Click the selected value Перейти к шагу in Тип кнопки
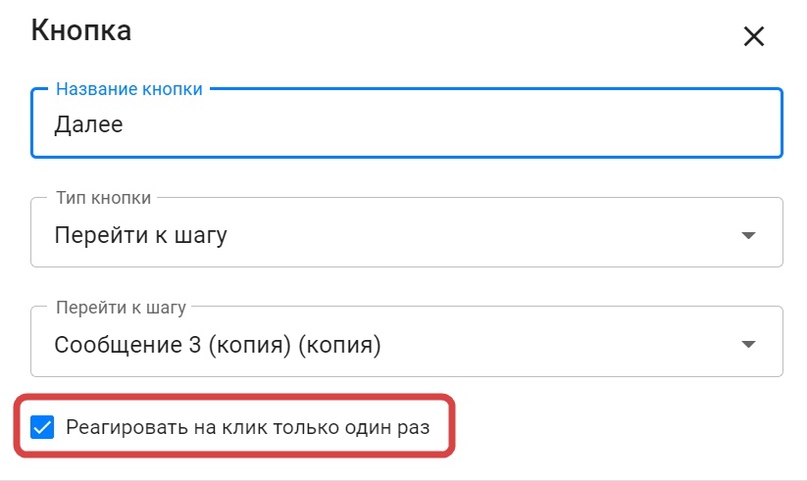 141,237
